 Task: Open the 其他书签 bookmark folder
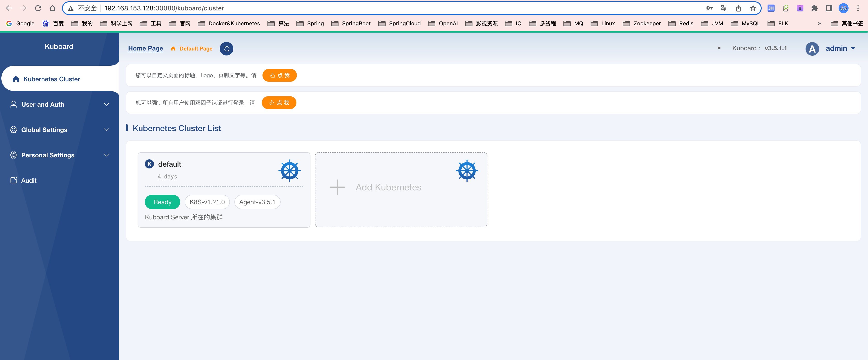(847, 23)
